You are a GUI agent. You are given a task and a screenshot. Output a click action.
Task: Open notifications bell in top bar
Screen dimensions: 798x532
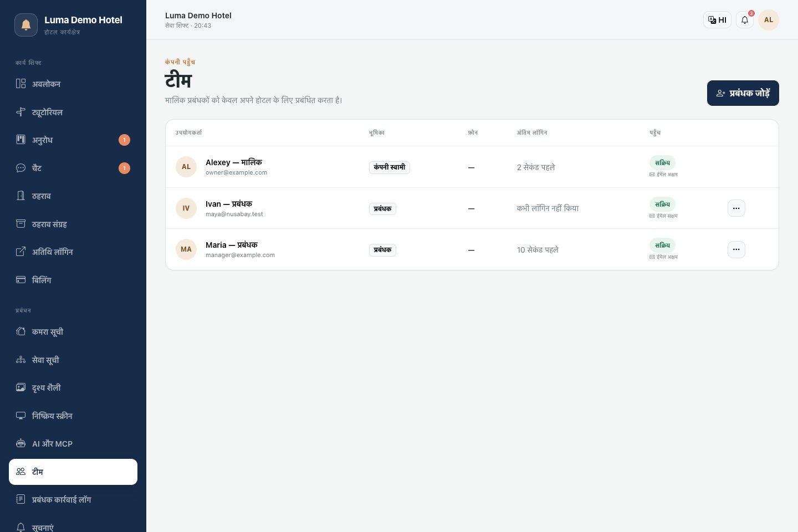point(745,20)
